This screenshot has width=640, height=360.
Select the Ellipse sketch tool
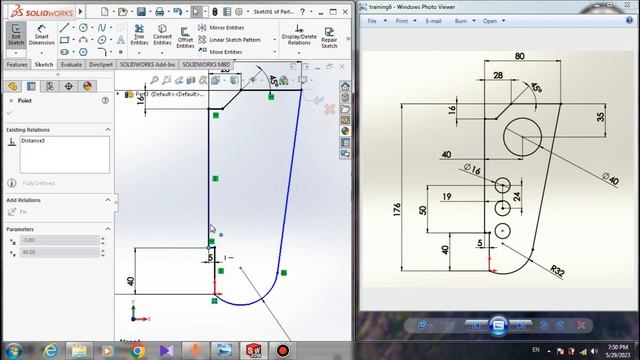102,40
